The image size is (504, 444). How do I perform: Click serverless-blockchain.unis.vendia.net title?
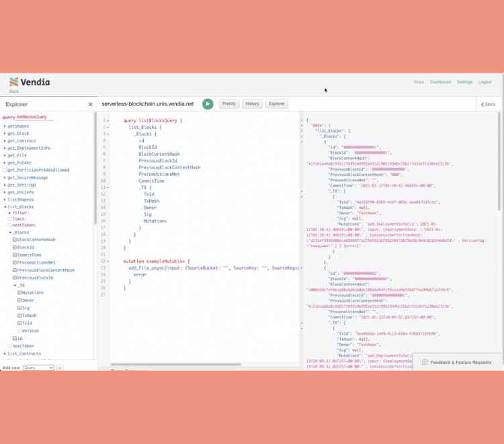pos(148,103)
